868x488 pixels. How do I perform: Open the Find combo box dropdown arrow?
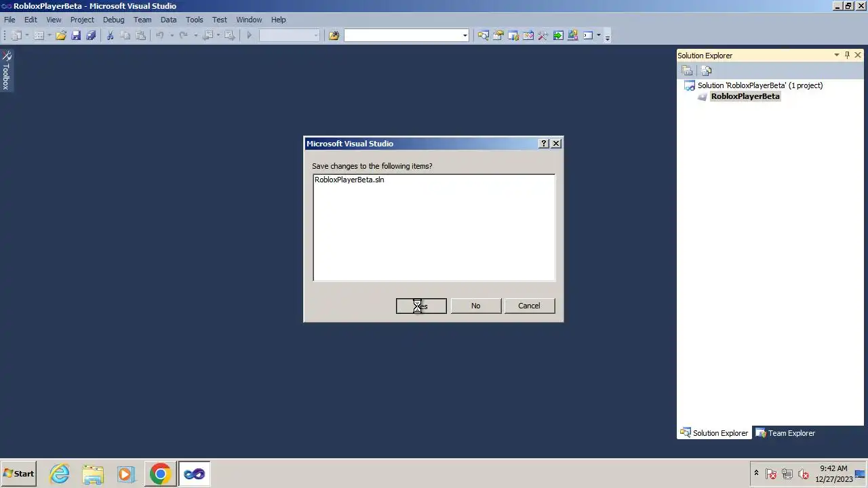[465, 35]
